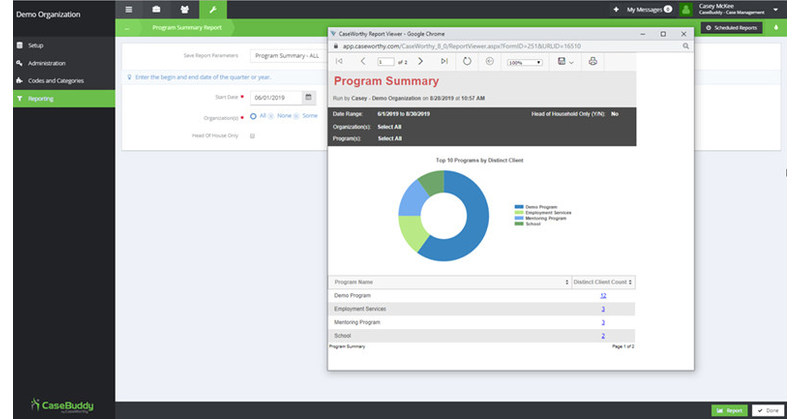Viewport: 800px width, 419px height.
Task: Open calendar picker for Start Date
Action: click(309, 98)
